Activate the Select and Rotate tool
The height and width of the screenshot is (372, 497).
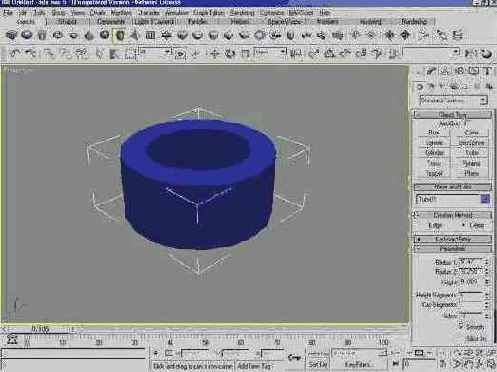(230, 53)
